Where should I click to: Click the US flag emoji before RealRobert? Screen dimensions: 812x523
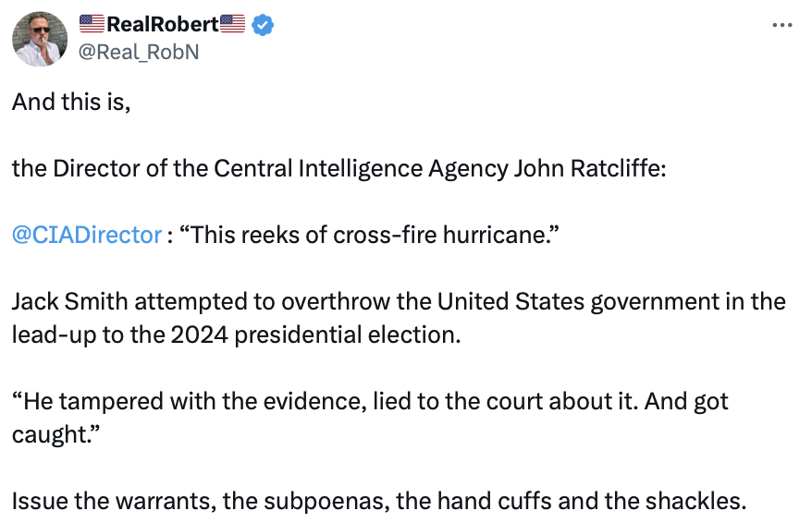click(x=92, y=25)
